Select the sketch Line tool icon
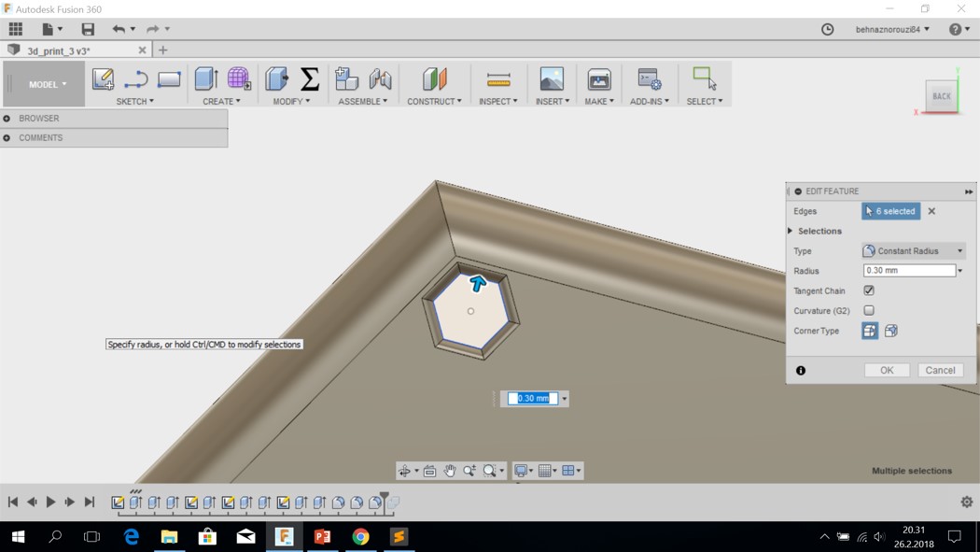Screen dimensions: 980x552 click(x=135, y=79)
